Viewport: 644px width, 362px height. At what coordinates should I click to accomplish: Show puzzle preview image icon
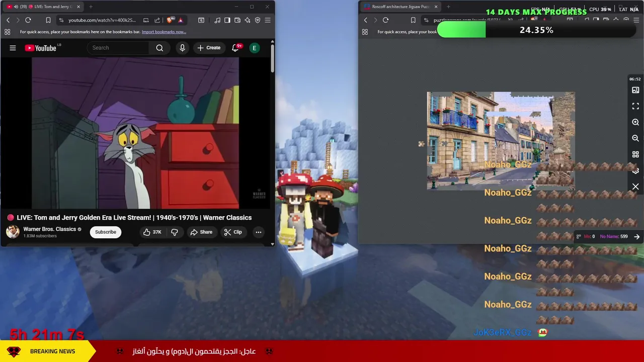pyautogui.click(x=635, y=90)
